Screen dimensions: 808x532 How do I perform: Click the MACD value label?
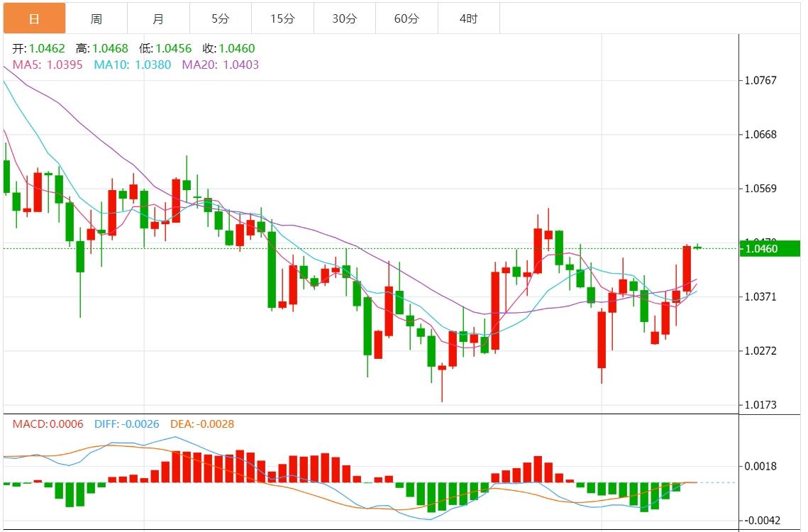click(48, 424)
